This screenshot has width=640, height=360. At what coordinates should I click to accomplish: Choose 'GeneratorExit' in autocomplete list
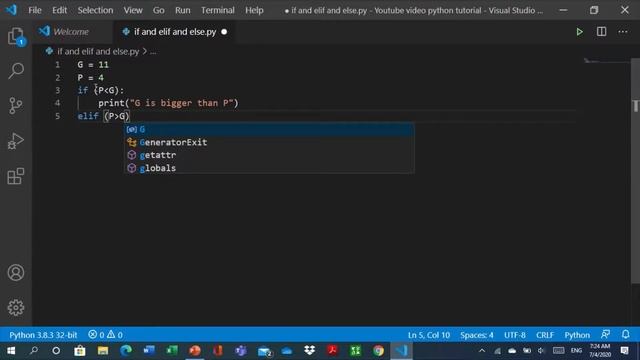269,142
